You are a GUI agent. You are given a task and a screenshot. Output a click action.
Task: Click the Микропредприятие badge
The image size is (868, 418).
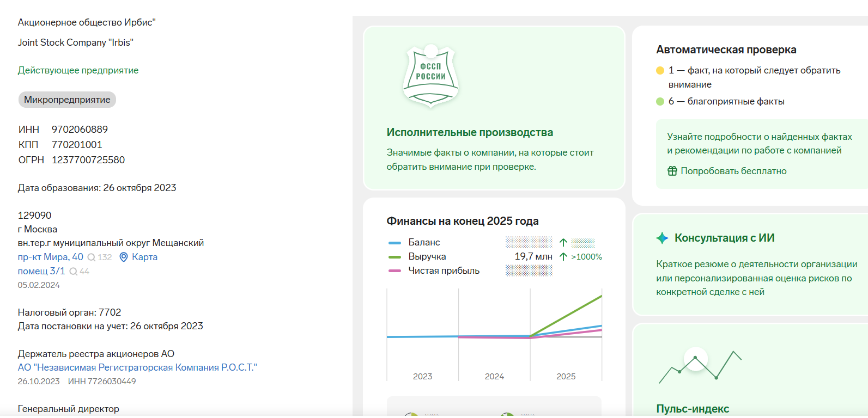point(67,100)
